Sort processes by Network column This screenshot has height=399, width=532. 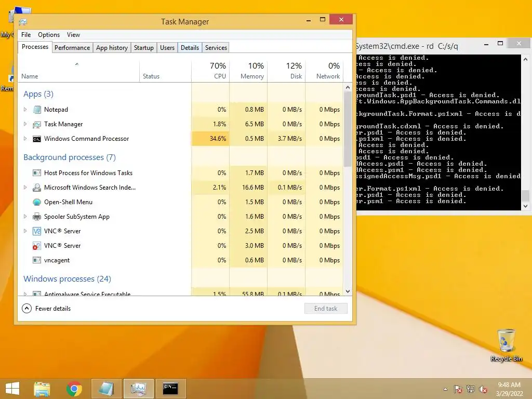click(324, 71)
